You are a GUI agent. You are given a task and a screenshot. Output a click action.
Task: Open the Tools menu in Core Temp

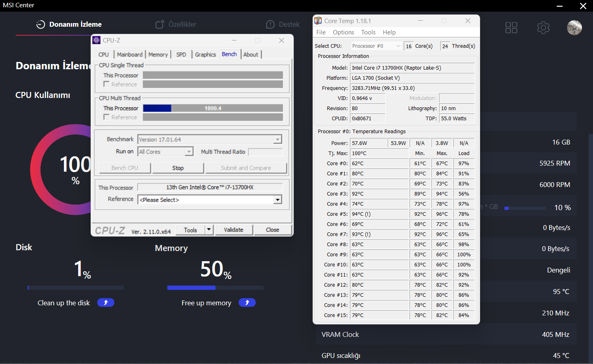(368, 32)
